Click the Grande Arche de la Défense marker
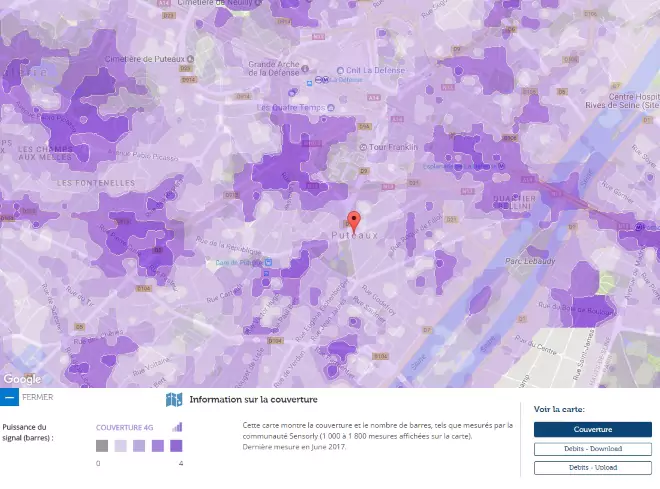 [305, 68]
